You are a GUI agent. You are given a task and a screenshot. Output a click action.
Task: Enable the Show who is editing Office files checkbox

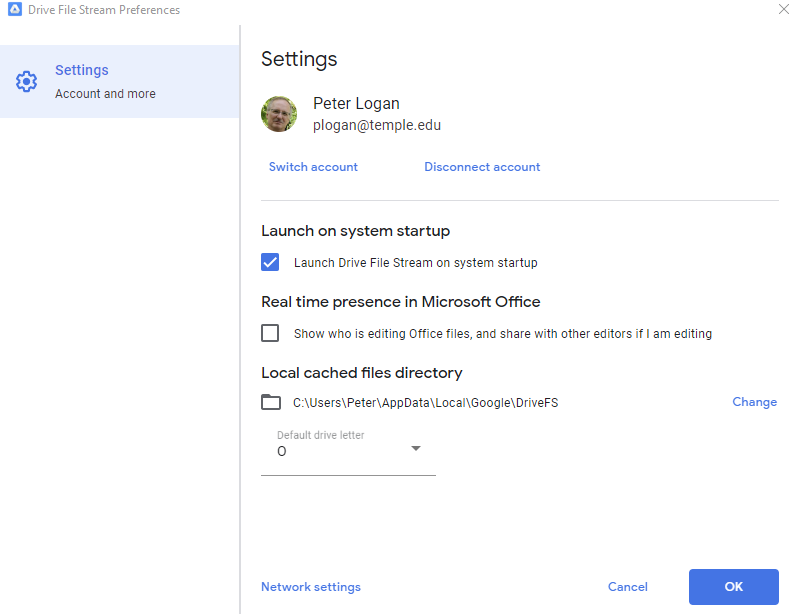[x=270, y=333]
